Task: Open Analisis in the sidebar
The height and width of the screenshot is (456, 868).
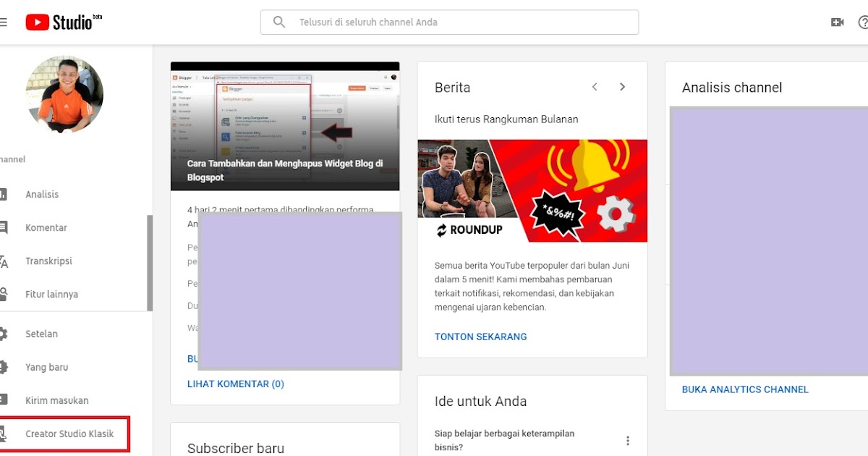Action: (x=42, y=195)
